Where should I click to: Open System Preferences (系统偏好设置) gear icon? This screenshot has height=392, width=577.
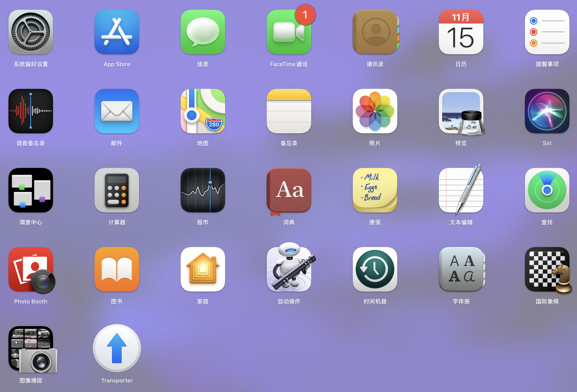30,32
